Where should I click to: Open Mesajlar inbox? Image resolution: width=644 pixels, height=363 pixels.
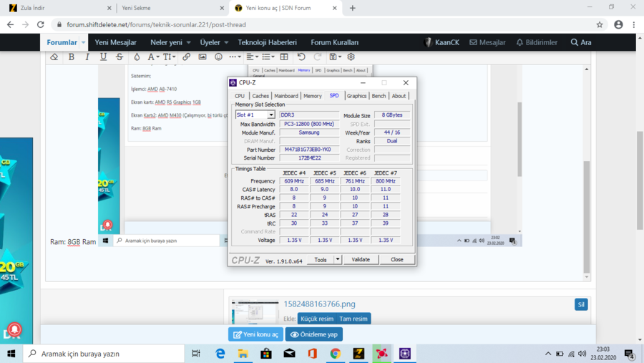point(487,42)
